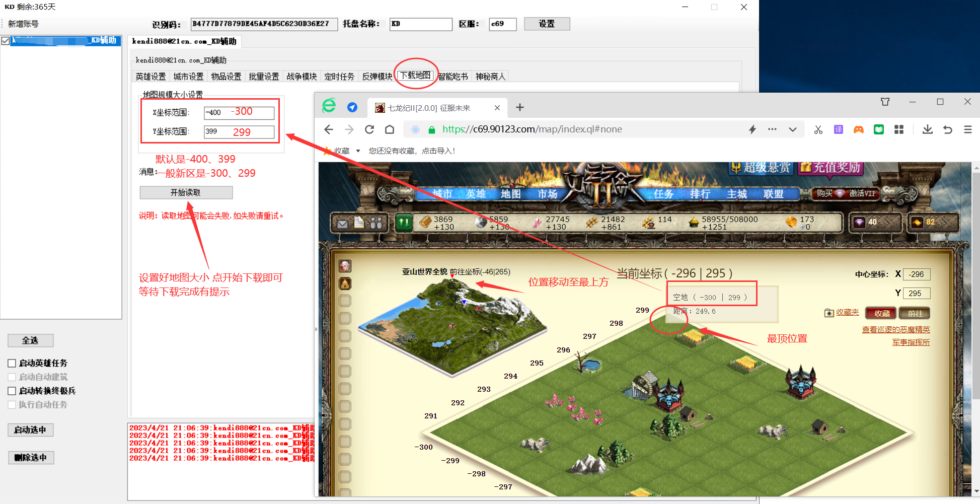
Task: Enable 启动英雄任务 checkbox
Action: point(12,363)
